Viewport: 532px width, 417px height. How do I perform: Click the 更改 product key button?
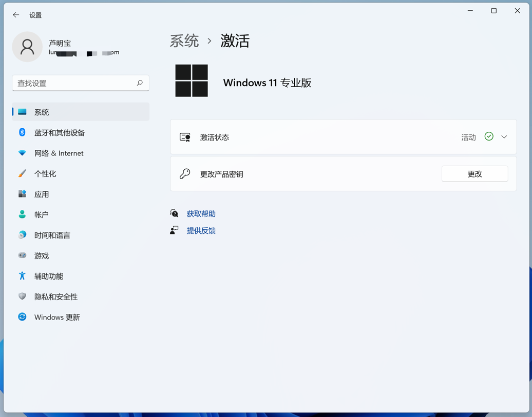pos(474,173)
